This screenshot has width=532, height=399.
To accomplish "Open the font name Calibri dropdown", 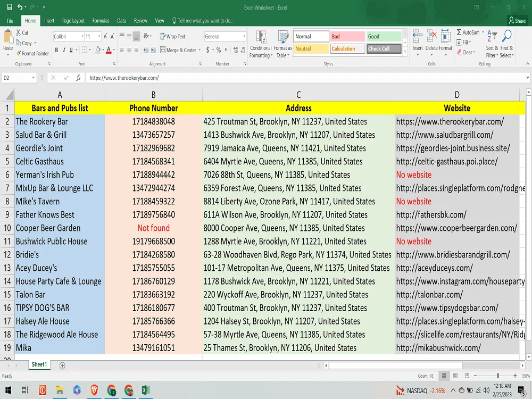I will pyautogui.click(x=82, y=36).
